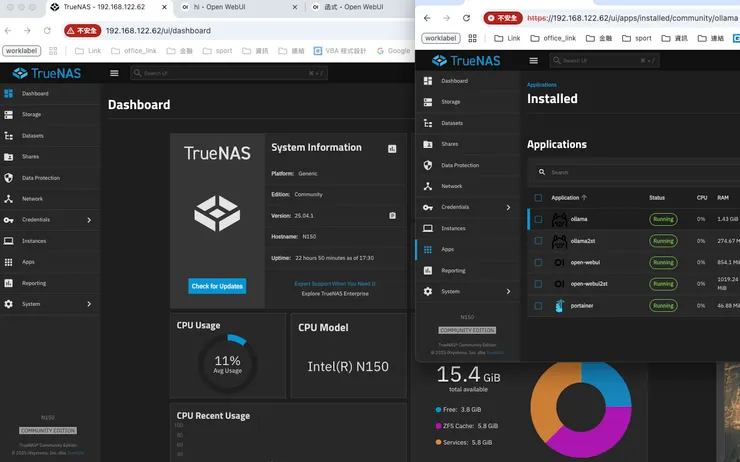Open System menu item in right sidebar
Image resolution: width=740 pixels, height=462 pixels.
click(467, 292)
